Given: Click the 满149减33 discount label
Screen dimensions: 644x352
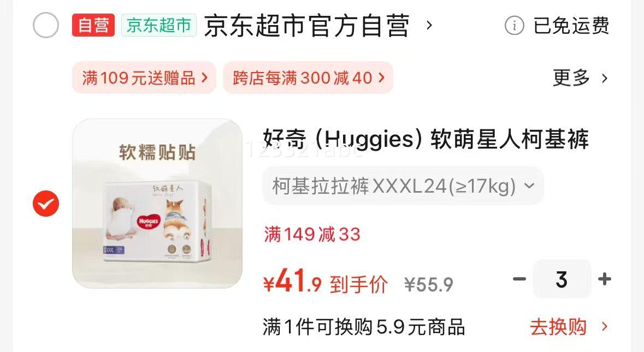Looking at the screenshot, I should coord(312,235).
